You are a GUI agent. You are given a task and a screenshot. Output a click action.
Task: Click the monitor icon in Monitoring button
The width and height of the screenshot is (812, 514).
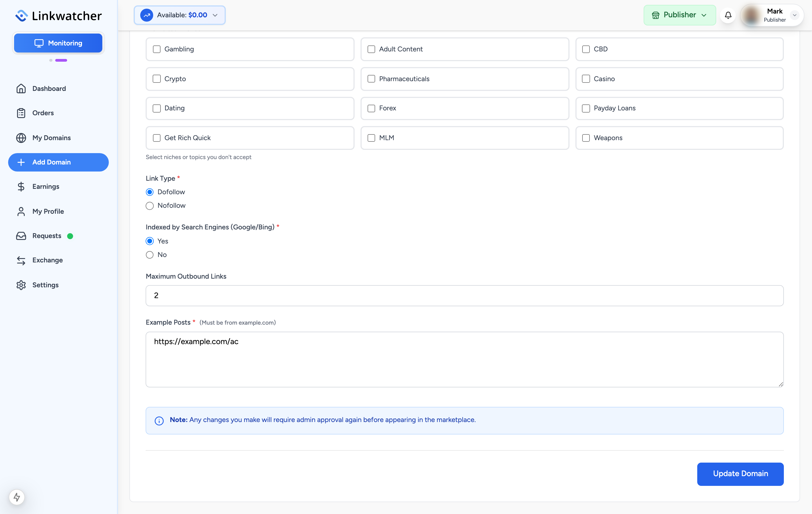(39, 43)
